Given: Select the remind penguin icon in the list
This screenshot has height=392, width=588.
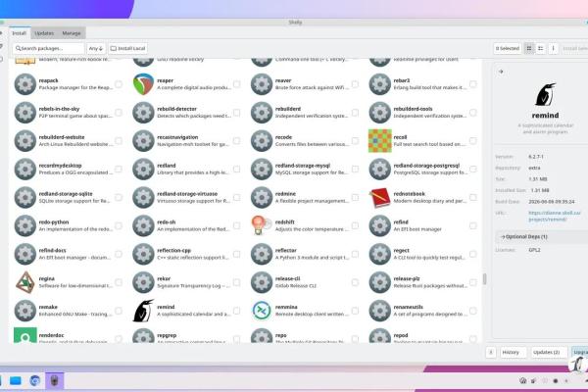Looking at the screenshot, I should pos(144,311).
